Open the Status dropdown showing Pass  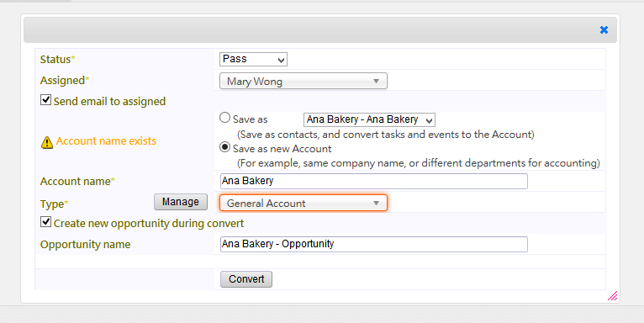coord(253,59)
